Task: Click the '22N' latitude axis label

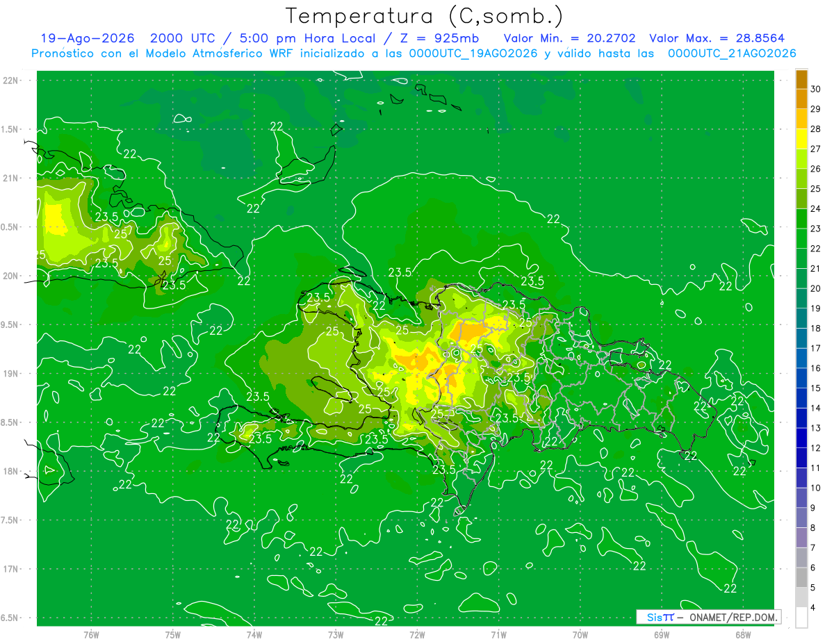Action: click(11, 81)
